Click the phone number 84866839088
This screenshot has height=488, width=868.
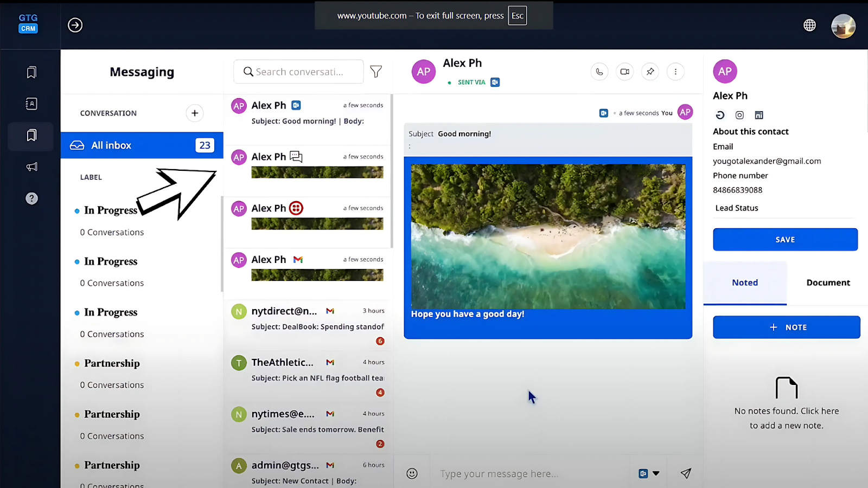[737, 190]
